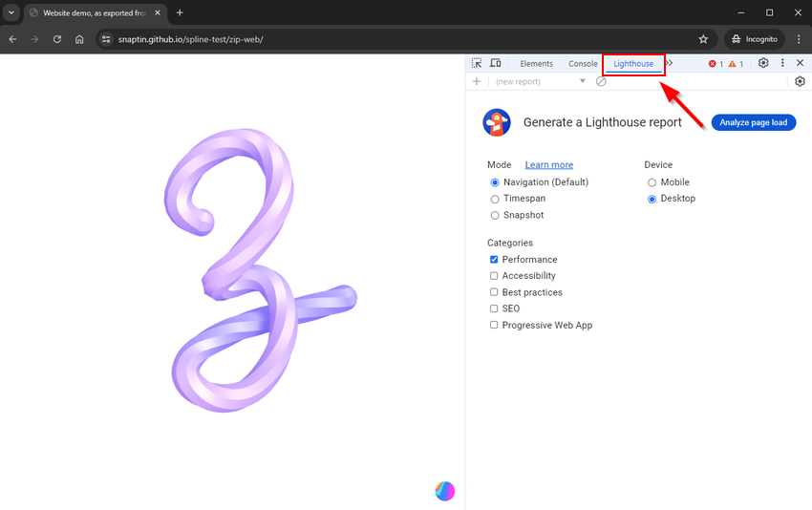Image resolution: width=812 pixels, height=510 pixels.
Task: Click the Analyze page load button
Action: 753,122
